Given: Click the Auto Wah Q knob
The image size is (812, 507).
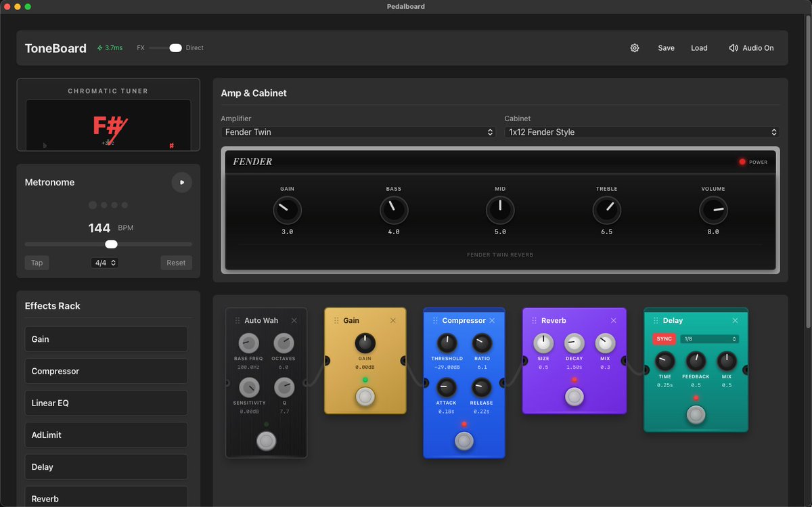Looking at the screenshot, I should click(x=284, y=387).
